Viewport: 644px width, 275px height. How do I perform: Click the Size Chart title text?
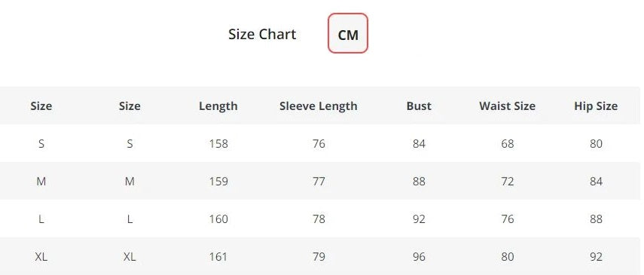[x=262, y=34]
